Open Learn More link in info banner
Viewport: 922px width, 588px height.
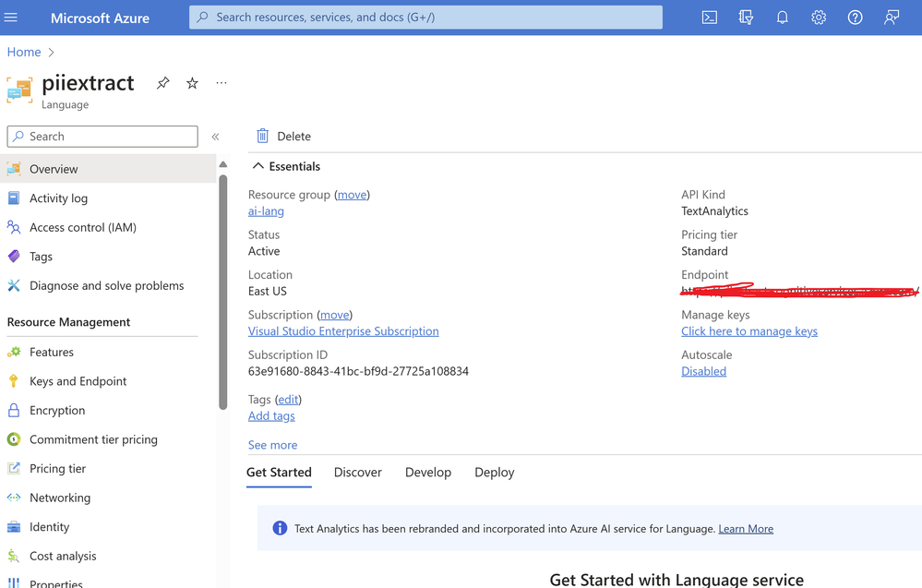(x=746, y=529)
